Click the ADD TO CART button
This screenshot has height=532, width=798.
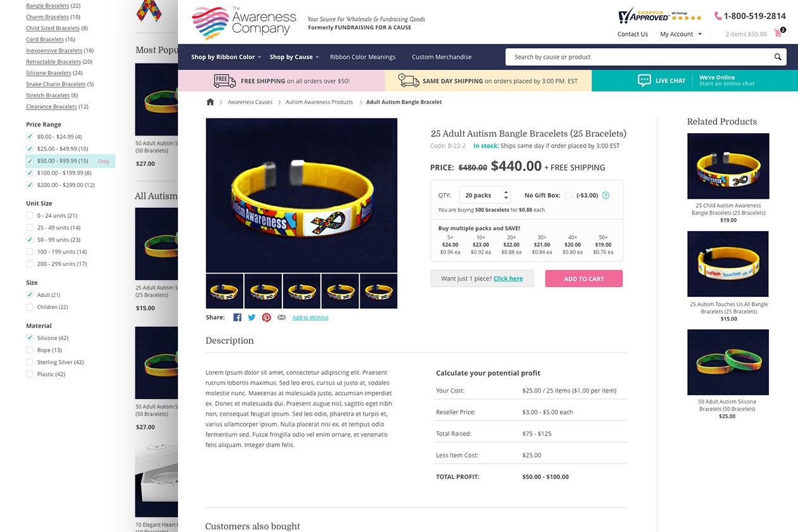point(584,279)
